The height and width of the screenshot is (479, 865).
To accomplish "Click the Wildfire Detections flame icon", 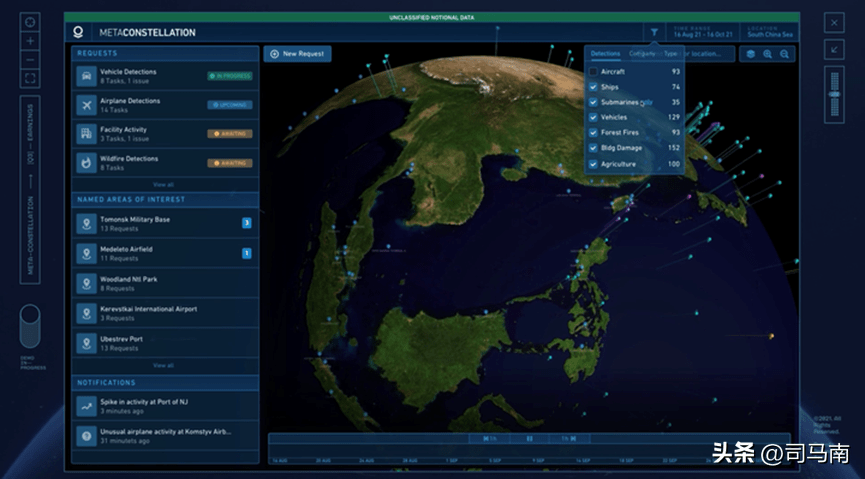I will [87, 162].
